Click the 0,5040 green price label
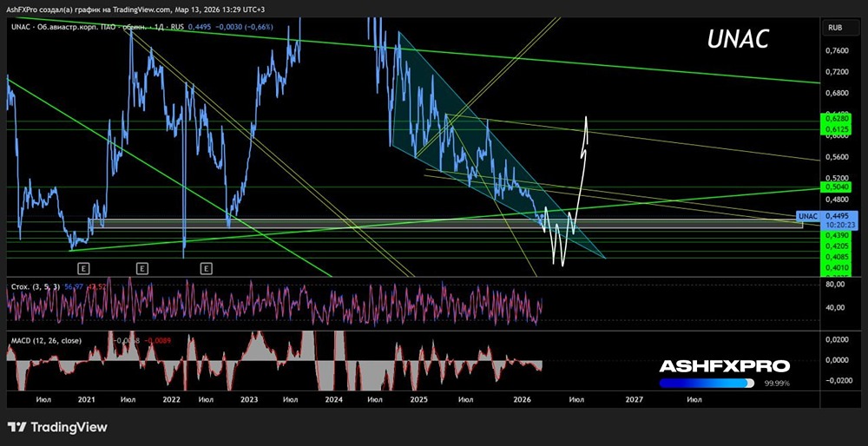The width and height of the screenshot is (868, 446). click(836, 187)
